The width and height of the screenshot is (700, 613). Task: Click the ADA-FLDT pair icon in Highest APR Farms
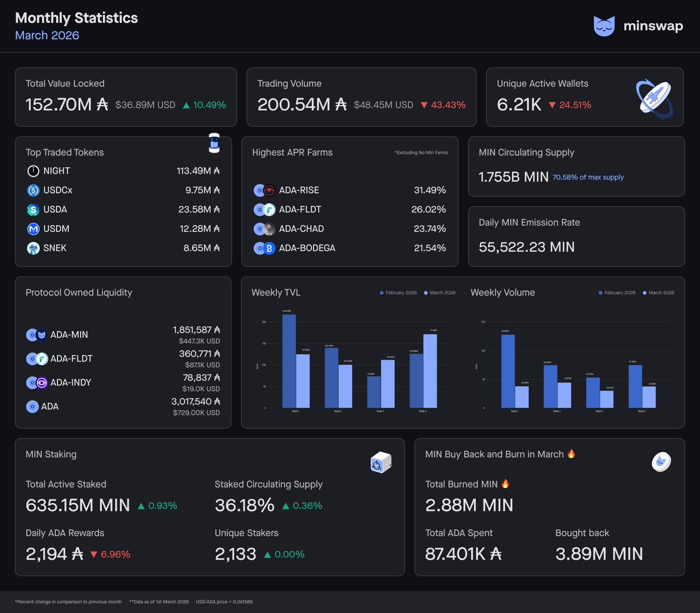[264, 209]
